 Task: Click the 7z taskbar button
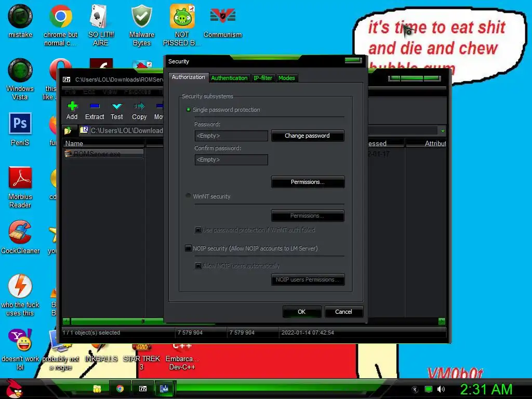point(143,389)
